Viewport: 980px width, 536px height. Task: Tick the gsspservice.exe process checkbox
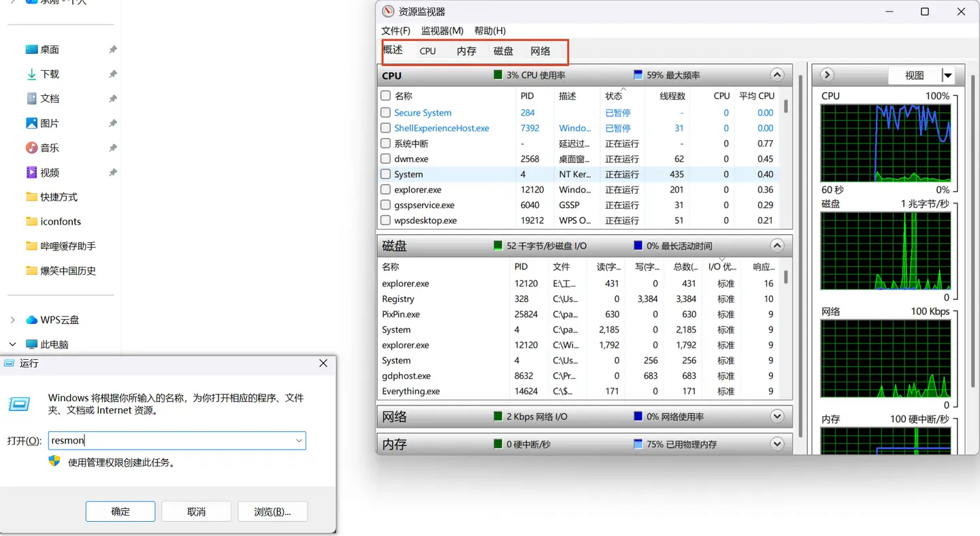coord(385,205)
